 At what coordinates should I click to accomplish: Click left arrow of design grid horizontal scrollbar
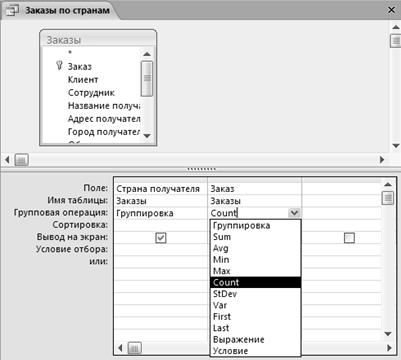pyautogui.click(x=121, y=348)
